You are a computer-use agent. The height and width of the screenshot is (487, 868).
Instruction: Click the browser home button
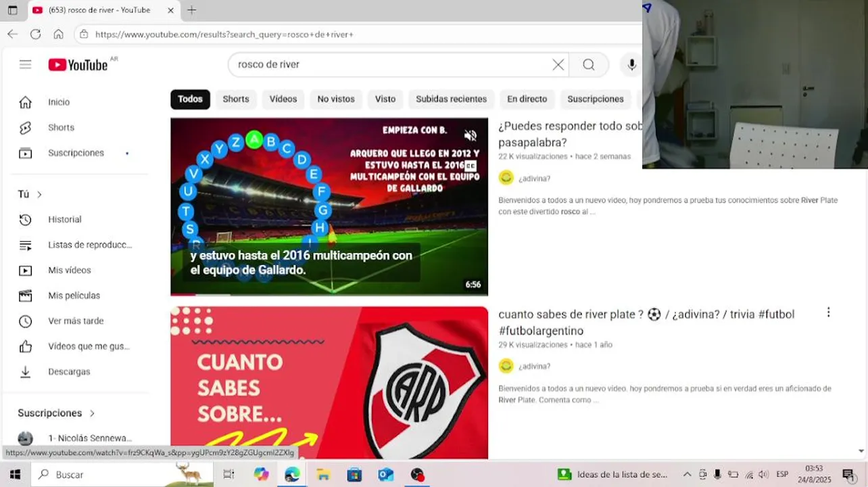[x=58, y=34]
